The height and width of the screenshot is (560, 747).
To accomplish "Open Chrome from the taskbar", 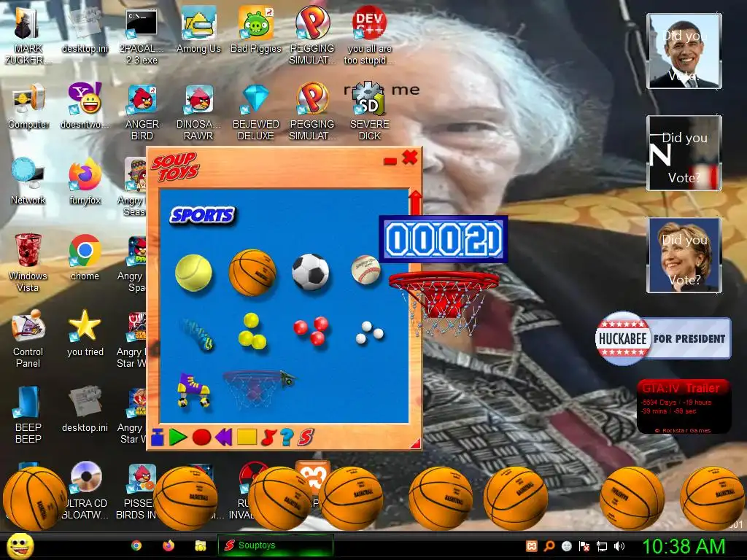I will (136, 545).
